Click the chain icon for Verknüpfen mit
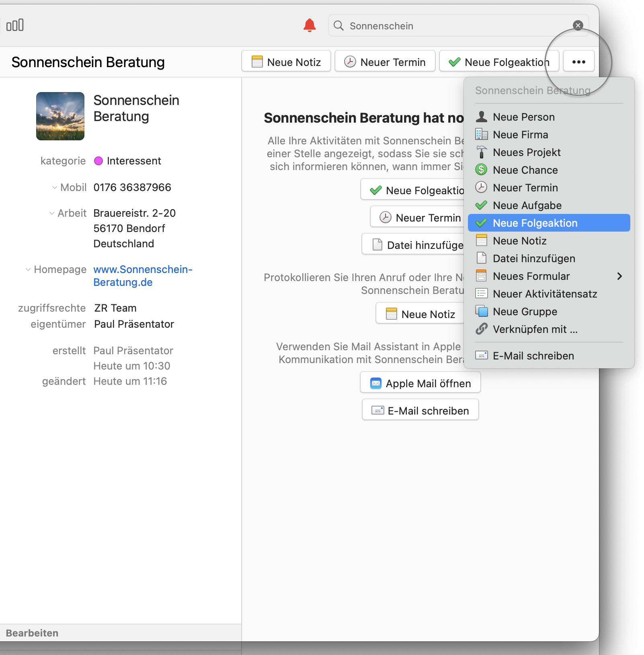 [x=481, y=329]
